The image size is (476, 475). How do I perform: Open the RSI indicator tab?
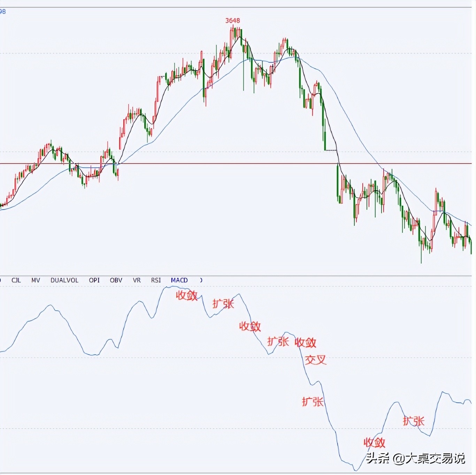156,280
